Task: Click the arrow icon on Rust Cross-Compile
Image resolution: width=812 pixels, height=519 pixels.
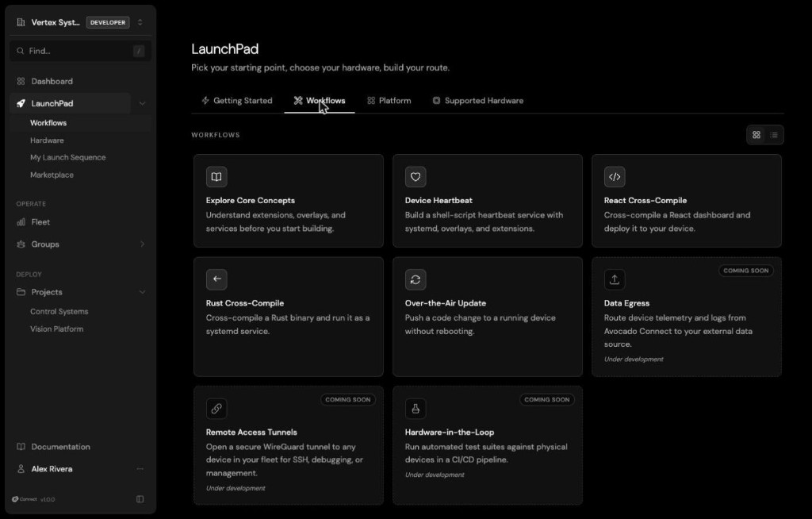Action: point(216,279)
